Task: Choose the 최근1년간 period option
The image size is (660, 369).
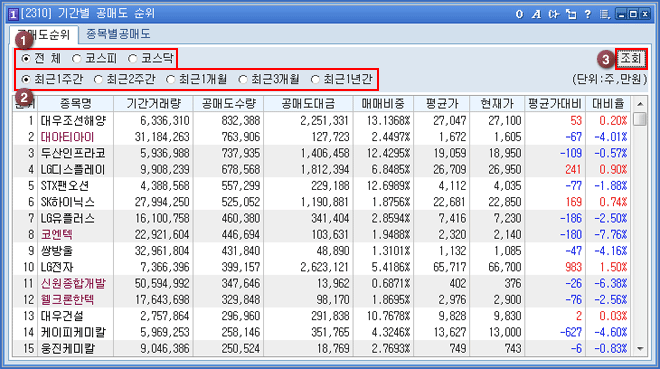Action: coord(341,79)
